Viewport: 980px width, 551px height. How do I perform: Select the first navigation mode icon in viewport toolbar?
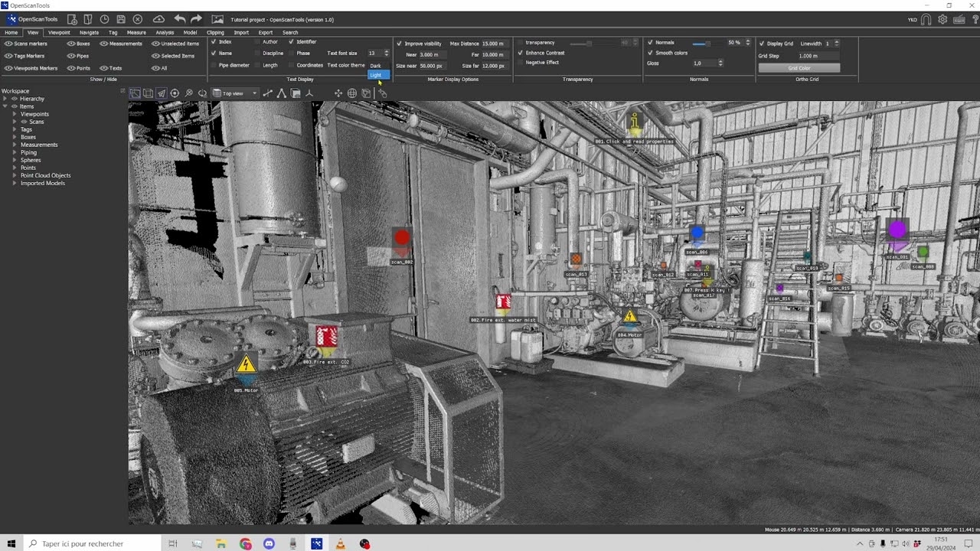click(135, 93)
